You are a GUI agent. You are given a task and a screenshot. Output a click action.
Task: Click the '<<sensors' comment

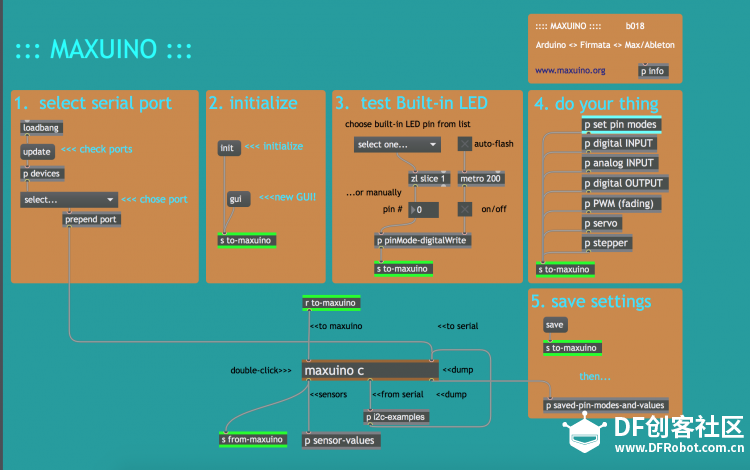pyautogui.click(x=329, y=394)
